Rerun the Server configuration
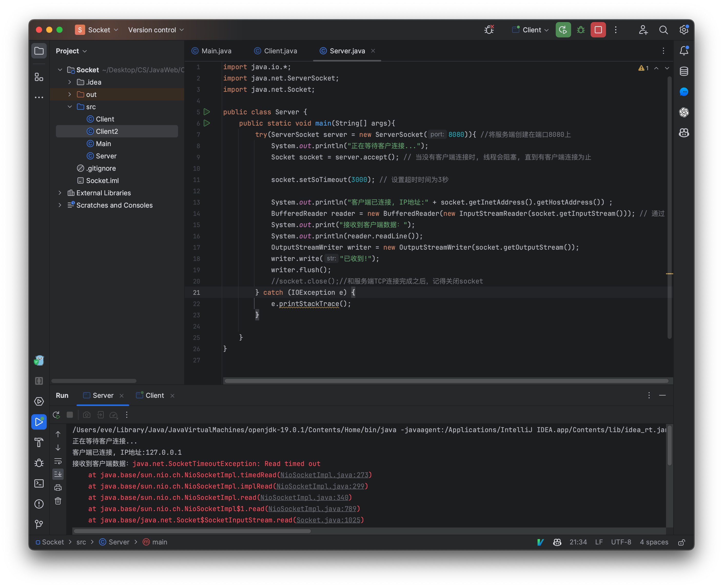The image size is (723, 588). point(56,414)
